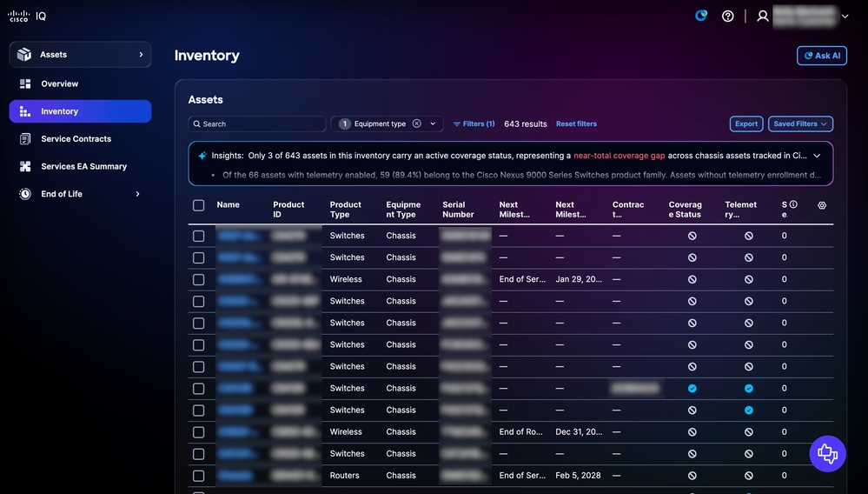The height and width of the screenshot is (494, 868).
Task: Click the Service Contracts document icon
Action: tap(25, 139)
